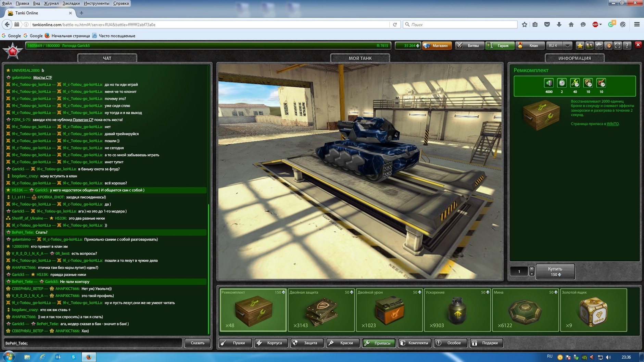This screenshot has height=362, width=644.
Task: Expand the RU 4 server dropdown
Action: click(x=567, y=46)
